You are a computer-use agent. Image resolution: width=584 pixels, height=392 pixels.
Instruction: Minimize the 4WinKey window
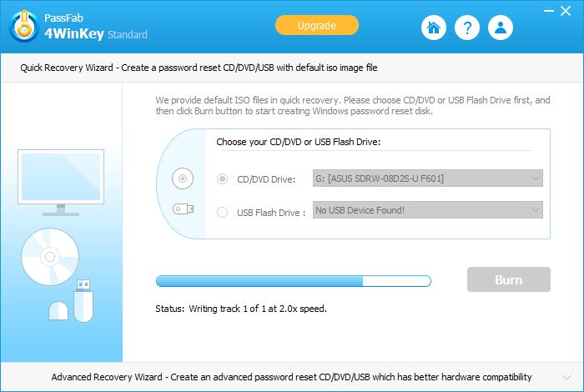pos(549,11)
